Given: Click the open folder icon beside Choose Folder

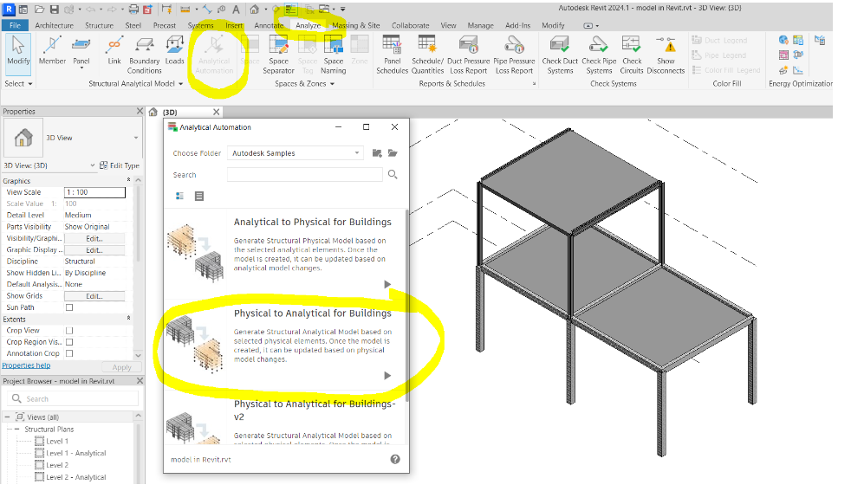Looking at the screenshot, I should tap(393, 153).
